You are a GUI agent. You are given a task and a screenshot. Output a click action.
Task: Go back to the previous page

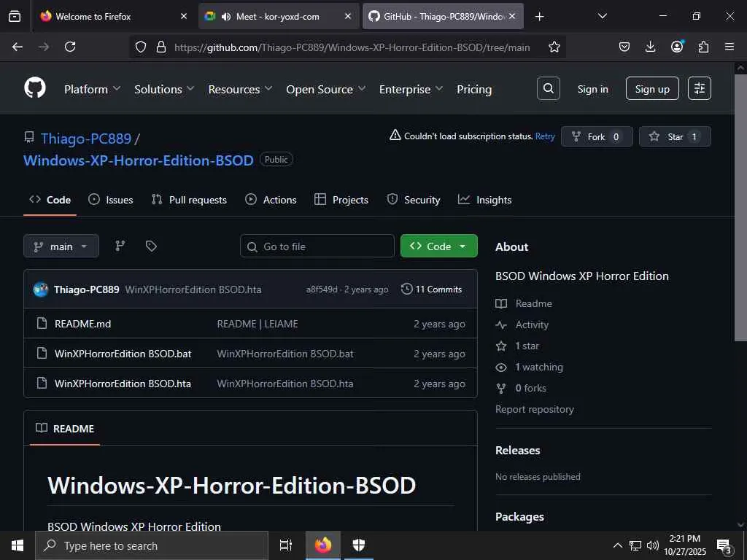point(18,47)
